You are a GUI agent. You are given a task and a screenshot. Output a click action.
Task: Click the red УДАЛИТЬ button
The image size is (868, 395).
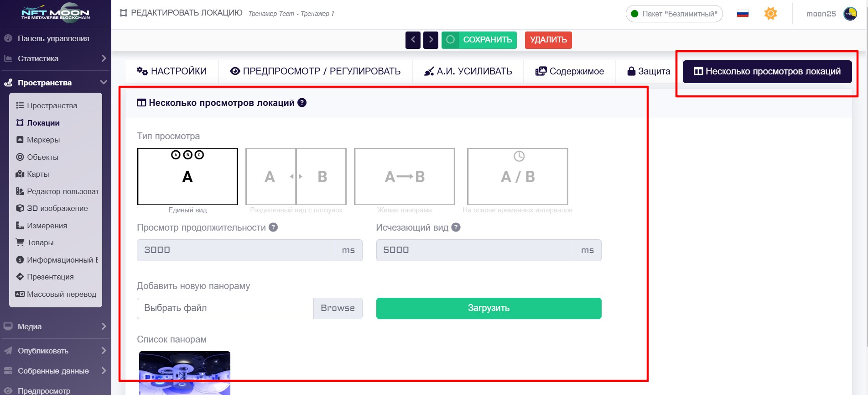(548, 40)
